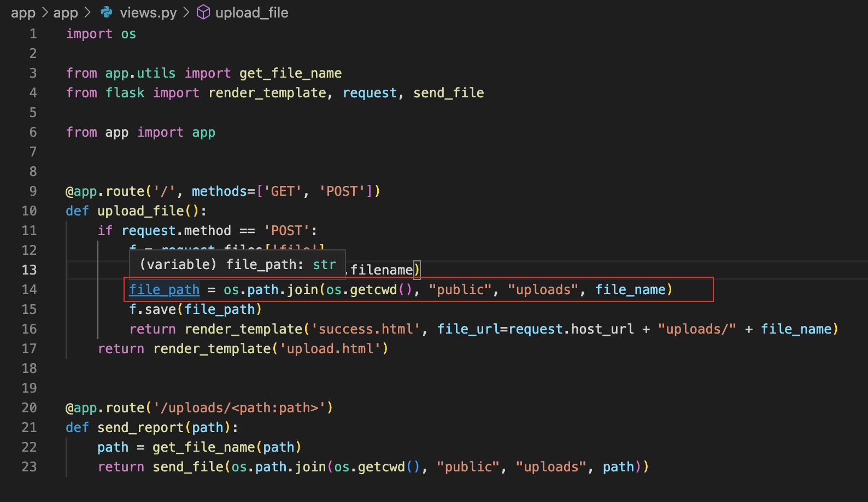868x502 pixels.
Task: Place cursor on upload_file function definition
Action: pyautogui.click(x=141, y=211)
